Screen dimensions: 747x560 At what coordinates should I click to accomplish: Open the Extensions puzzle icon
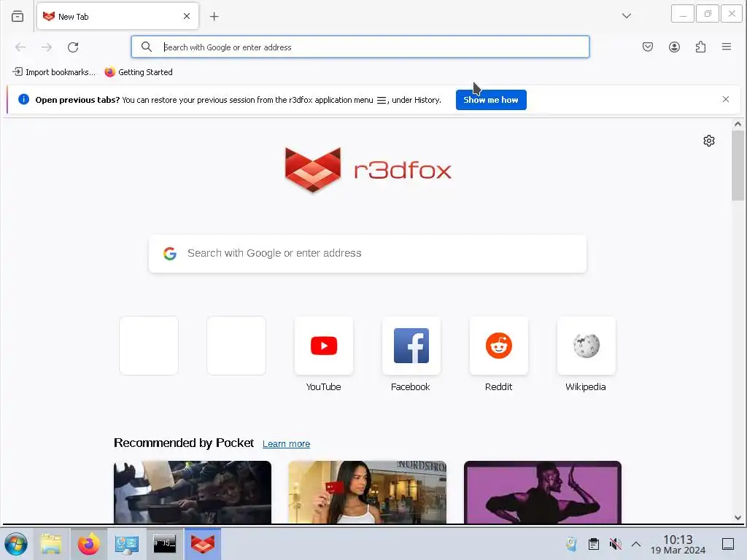point(700,47)
